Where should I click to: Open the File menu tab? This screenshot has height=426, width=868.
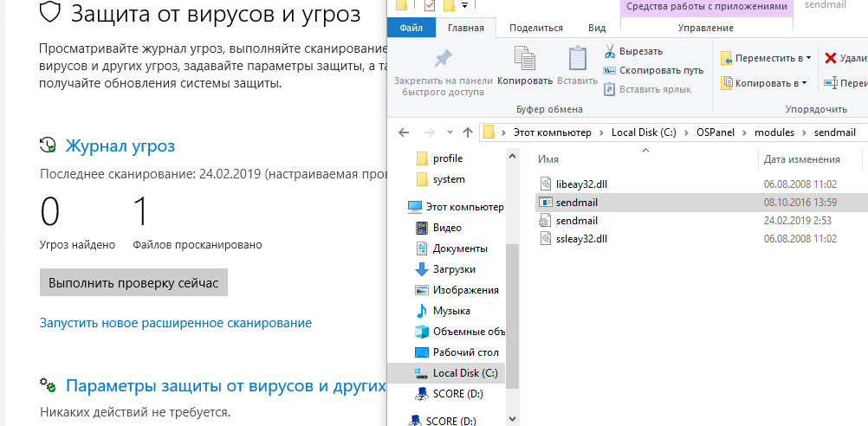click(411, 28)
